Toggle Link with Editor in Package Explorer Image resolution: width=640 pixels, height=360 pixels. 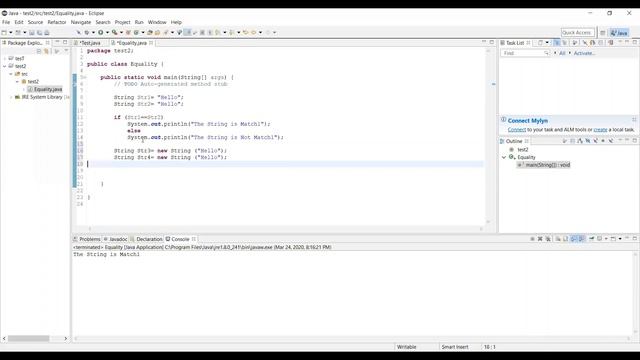pos(46,51)
